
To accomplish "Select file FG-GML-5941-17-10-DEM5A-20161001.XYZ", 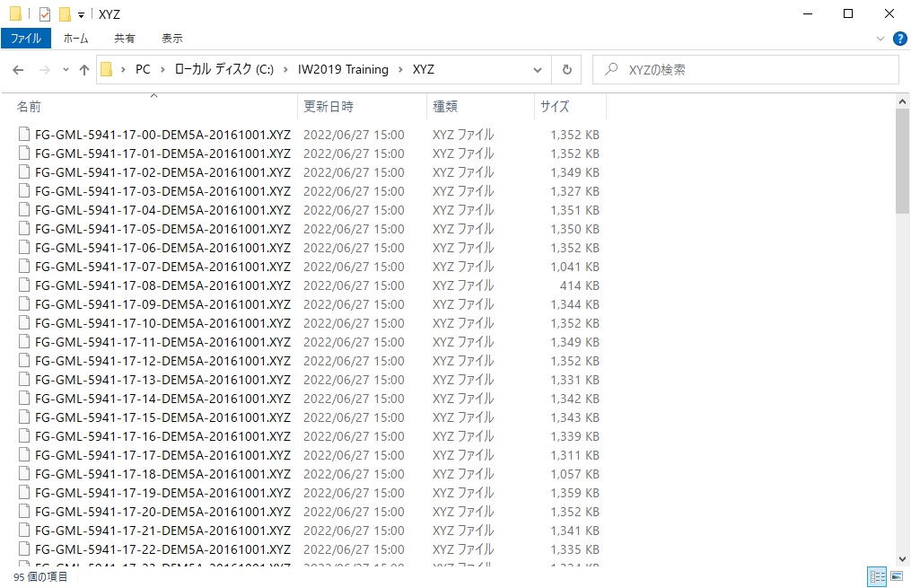I will click(162, 323).
